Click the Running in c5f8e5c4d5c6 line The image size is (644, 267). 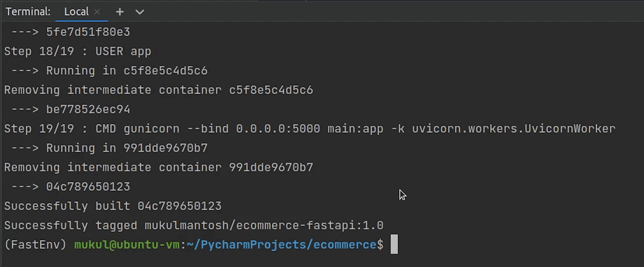click(x=127, y=71)
